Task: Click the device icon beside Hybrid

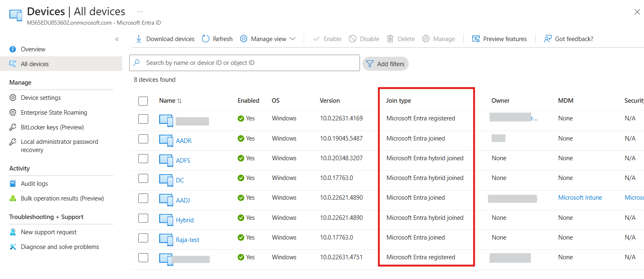Action: point(166,220)
